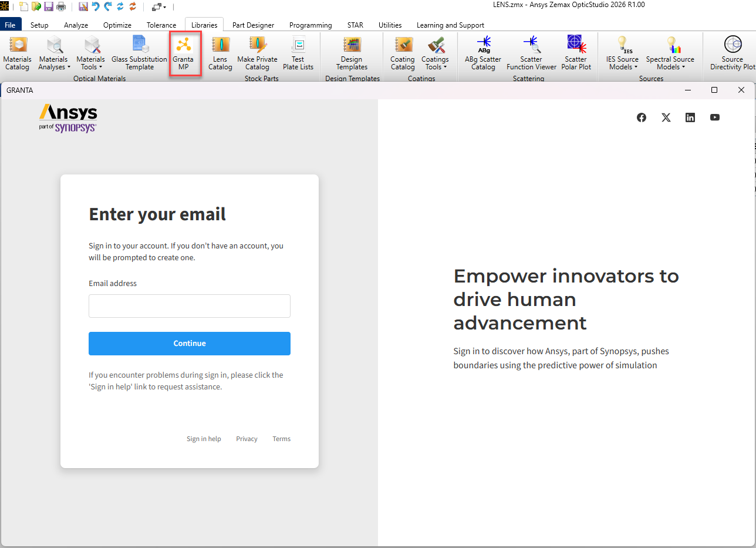Click the 'Empower innovators to drive human advancement' heading
Image resolution: width=756 pixels, height=548 pixels.
click(566, 300)
